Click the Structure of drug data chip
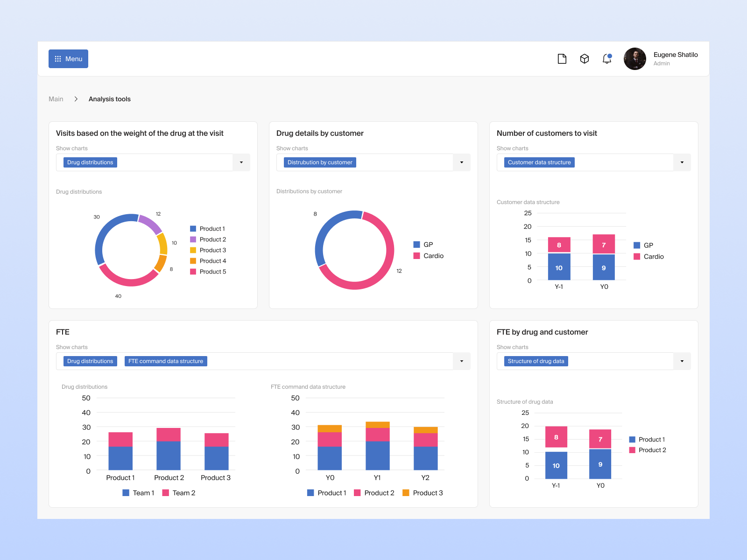This screenshot has height=560, width=747. (535, 361)
